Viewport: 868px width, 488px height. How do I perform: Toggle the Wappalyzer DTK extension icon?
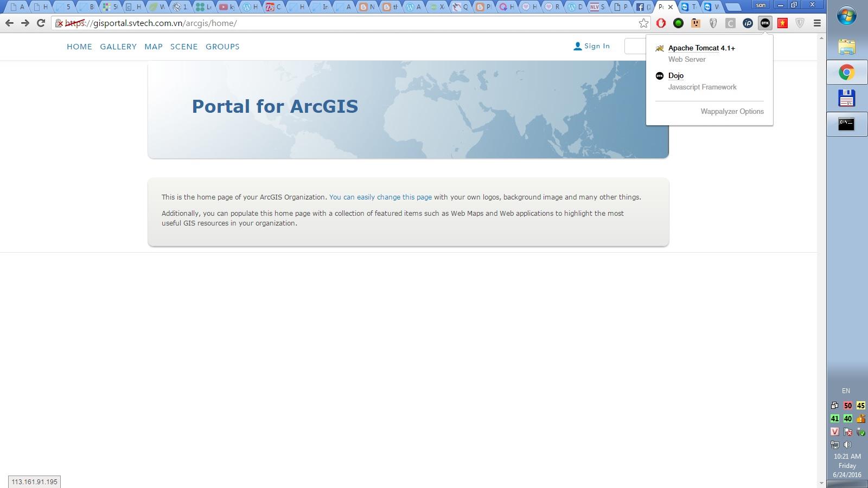click(x=765, y=23)
